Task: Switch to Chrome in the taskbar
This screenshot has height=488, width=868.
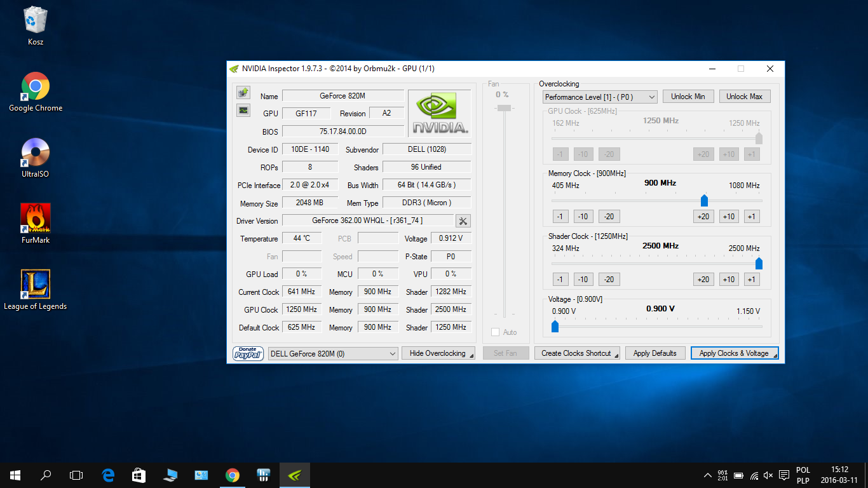Action: point(233,475)
